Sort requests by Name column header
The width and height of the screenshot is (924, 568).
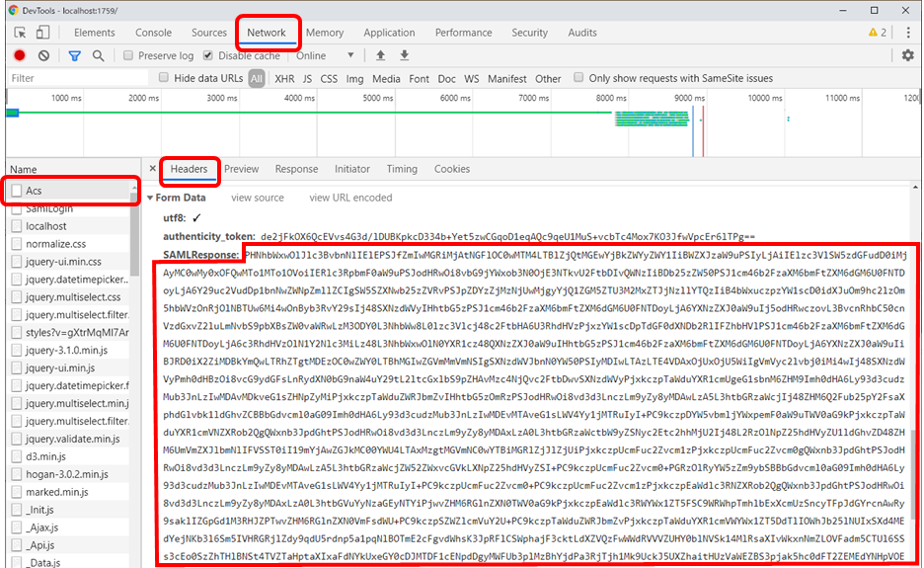coord(73,169)
